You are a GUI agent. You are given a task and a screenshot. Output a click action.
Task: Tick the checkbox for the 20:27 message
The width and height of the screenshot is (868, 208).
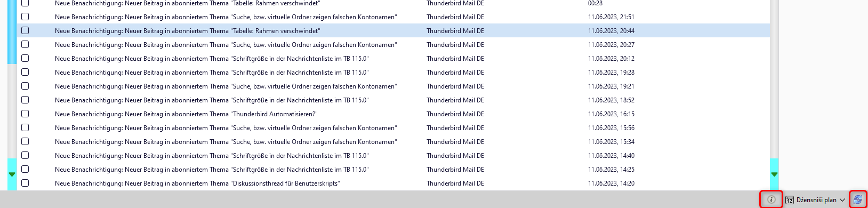[x=25, y=44]
